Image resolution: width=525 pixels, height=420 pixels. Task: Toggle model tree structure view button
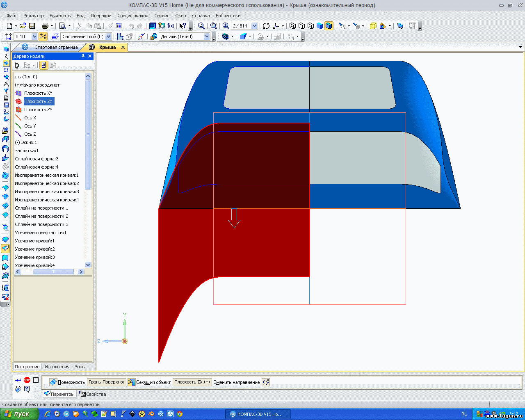[17, 65]
